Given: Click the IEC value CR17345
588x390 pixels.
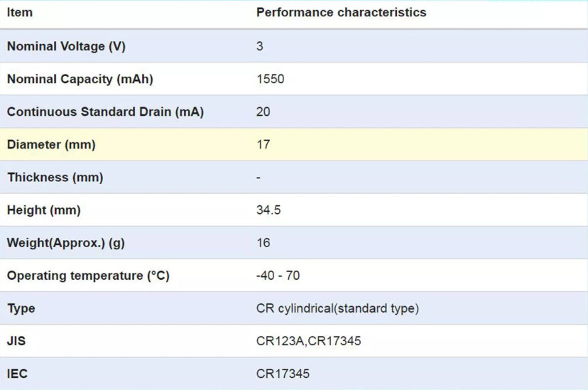Looking at the screenshot, I should (x=283, y=374).
